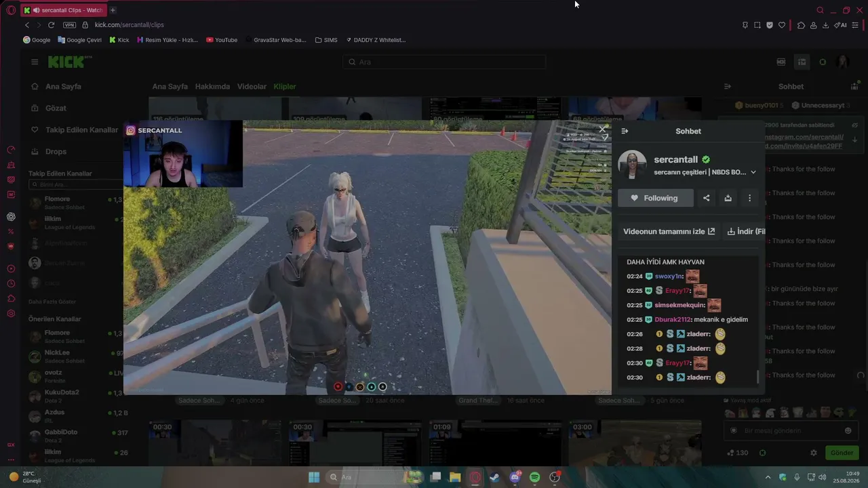Toggle the Following heart button
The image size is (868, 488).
coord(656,198)
